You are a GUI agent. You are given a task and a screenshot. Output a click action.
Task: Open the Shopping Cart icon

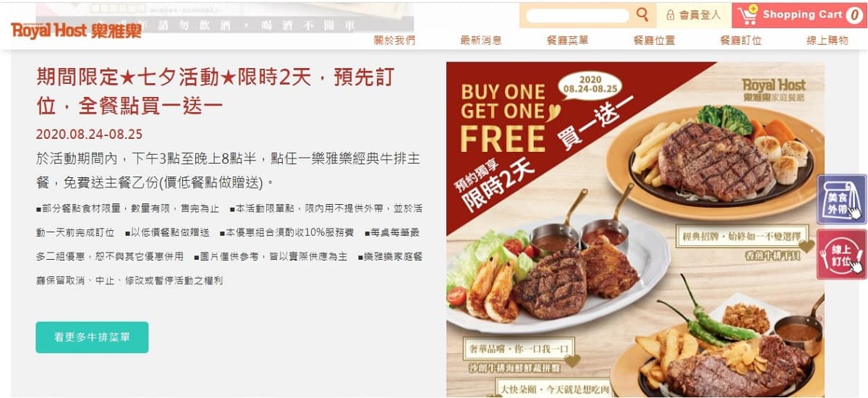(x=748, y=14)
